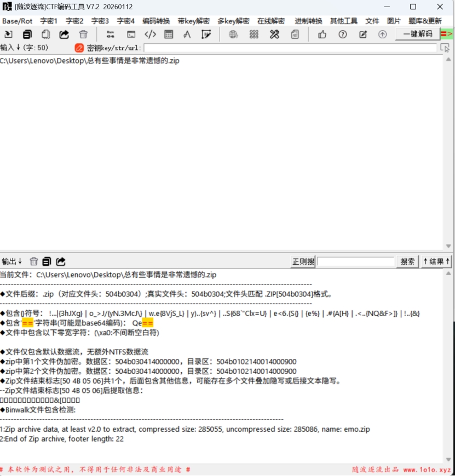The image size is (455, 476).
Task: Copy output using output panel copy icon
Action: [47, 262]
